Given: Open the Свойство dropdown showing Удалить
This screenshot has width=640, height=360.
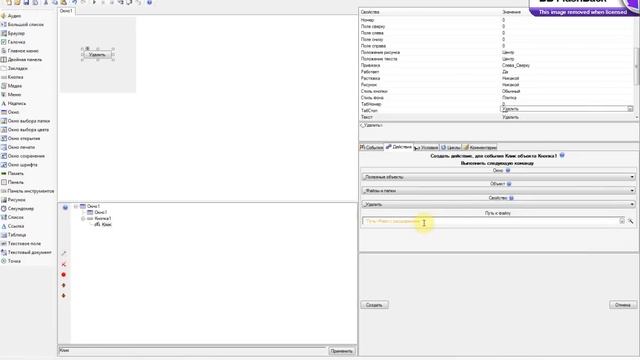Looking at the screenshot, I should coord(498,204).
